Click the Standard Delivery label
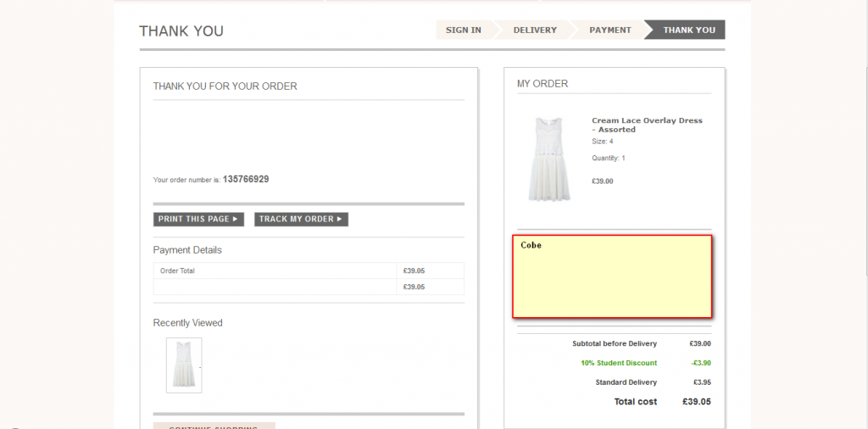 coord(626,382)
